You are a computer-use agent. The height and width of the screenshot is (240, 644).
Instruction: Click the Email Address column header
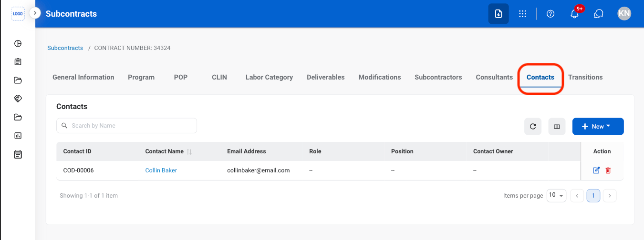click(247, 151)
